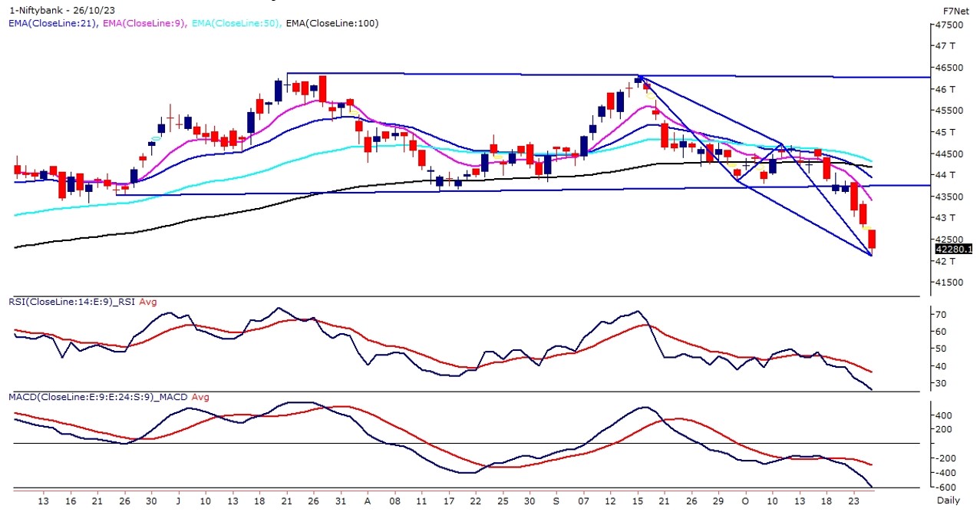Click the RSI axis value 50

(941, 349)
